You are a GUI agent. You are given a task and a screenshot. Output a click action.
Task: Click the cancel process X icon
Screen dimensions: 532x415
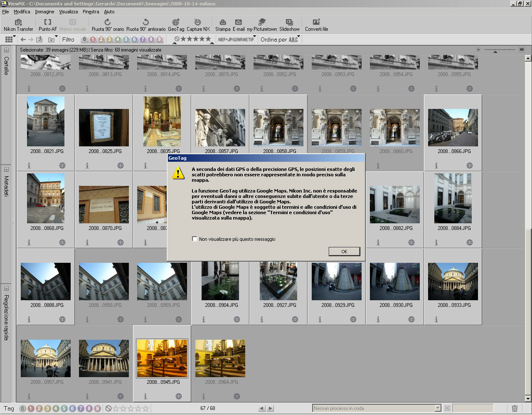click(447, 408)
